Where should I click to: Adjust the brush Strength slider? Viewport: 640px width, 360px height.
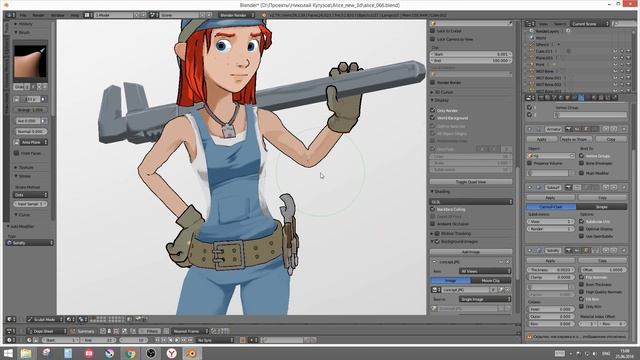(x=30, y=110)
